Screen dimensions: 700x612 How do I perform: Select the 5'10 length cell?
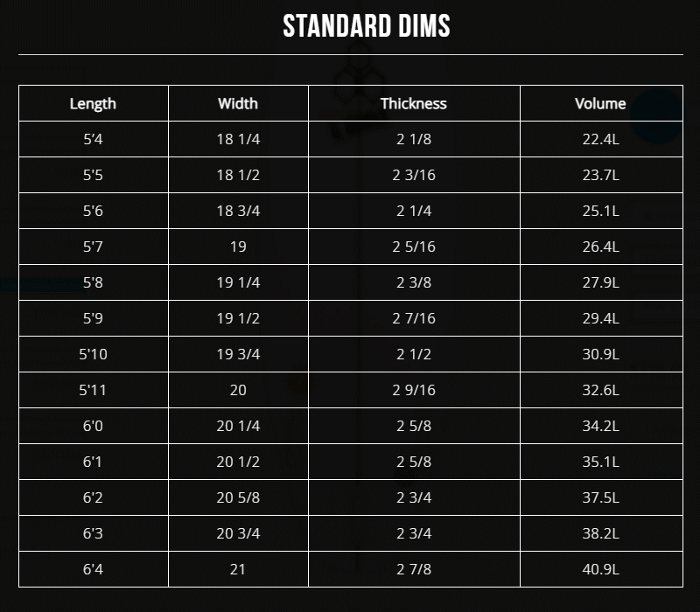[x=93, y=354]
